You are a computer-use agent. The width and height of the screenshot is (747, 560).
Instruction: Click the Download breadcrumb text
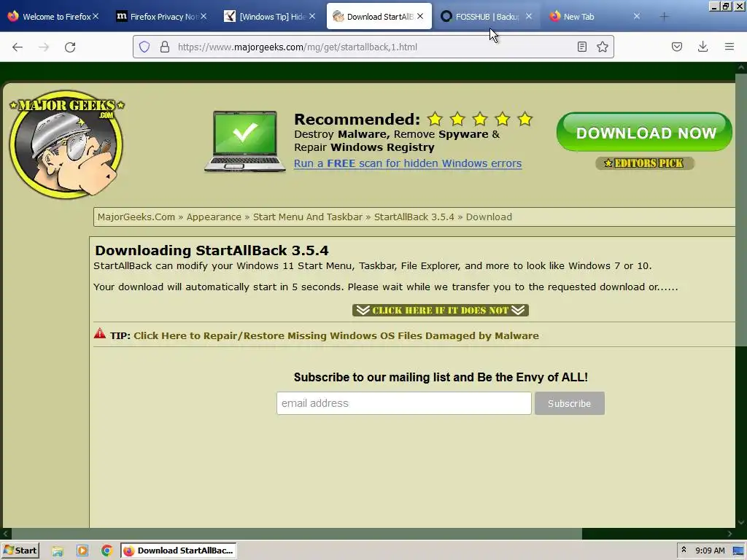pyautogui.click(x=489, y=217)
